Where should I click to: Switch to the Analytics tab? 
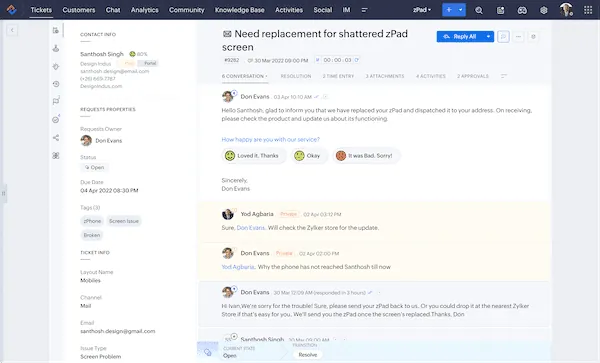[x=145, y=10]
